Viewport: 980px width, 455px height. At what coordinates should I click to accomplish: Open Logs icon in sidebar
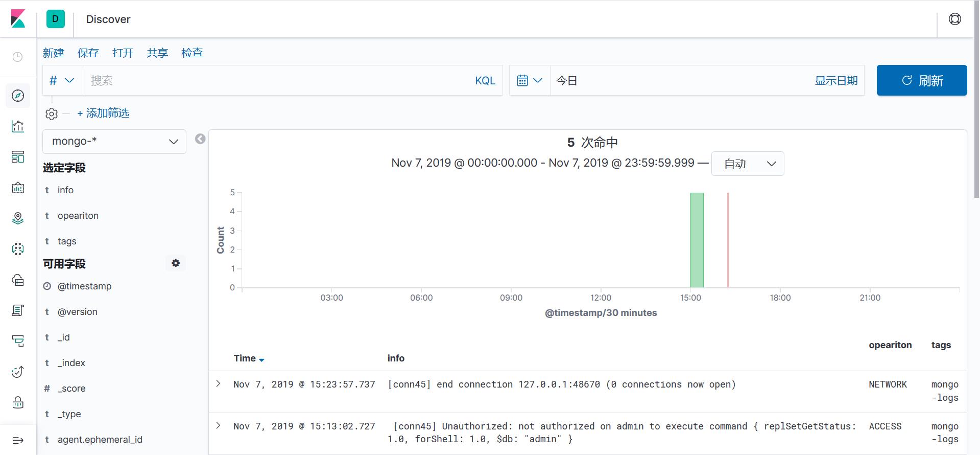[x=18, y=310]
